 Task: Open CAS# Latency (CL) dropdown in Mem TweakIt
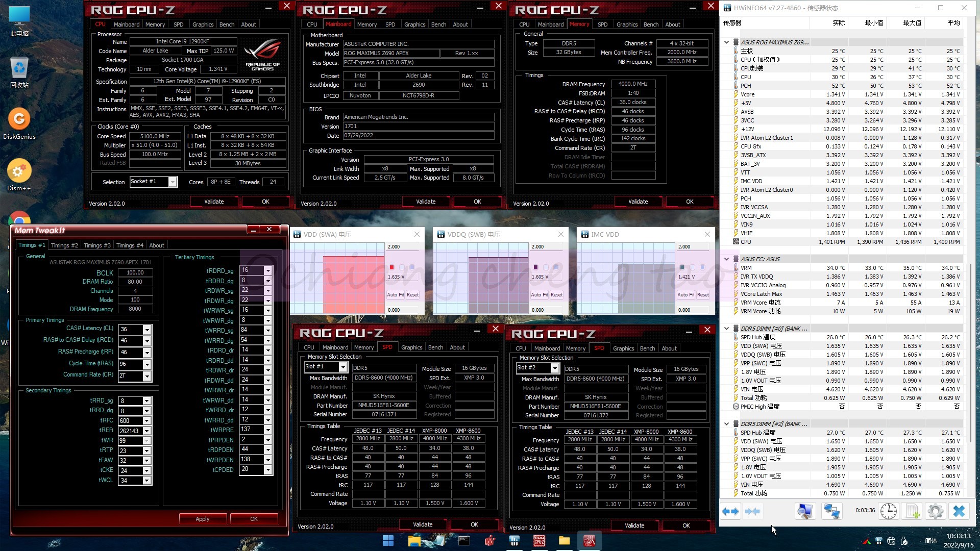(147, 330)
